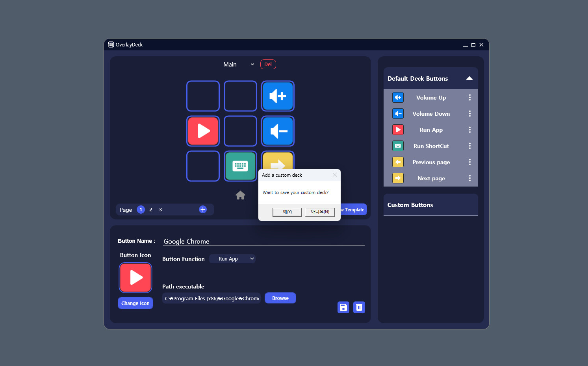588x366 pixels.
Task: Collapse the Default Deck Buttons panel
Action: pos(469,78)
